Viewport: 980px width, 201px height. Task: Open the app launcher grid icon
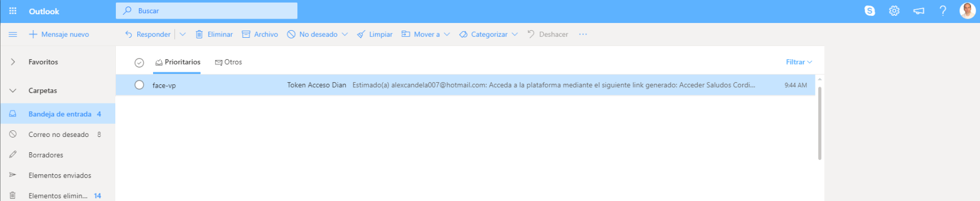13,11
